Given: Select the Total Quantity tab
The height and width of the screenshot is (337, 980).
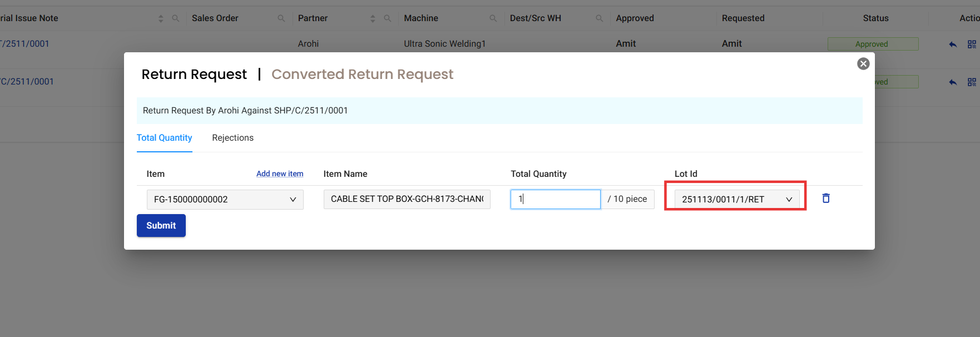Looking at the screenshot, I should 164,138.
